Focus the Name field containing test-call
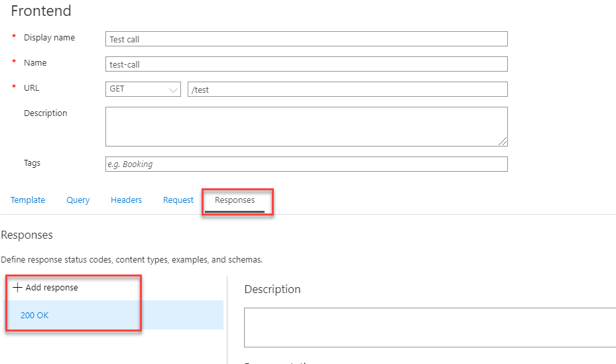This screenshot has width=616, height=364. [306, 64]
